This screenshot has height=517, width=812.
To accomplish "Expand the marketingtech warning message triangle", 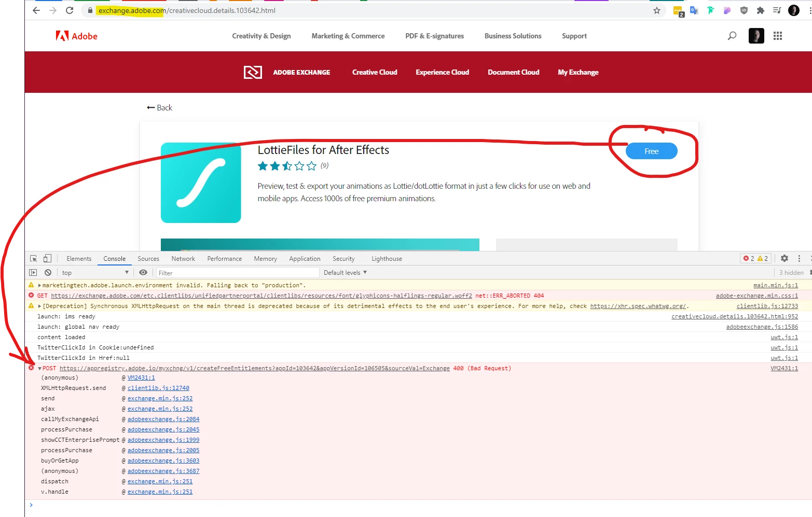I will click(39, 285).
